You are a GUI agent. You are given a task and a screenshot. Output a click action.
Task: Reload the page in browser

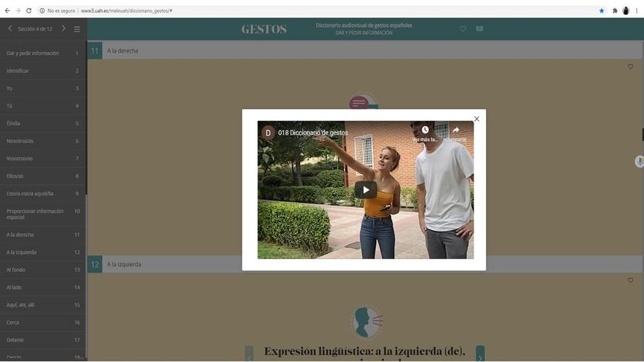pyautogui.click(x=29, y=11)
